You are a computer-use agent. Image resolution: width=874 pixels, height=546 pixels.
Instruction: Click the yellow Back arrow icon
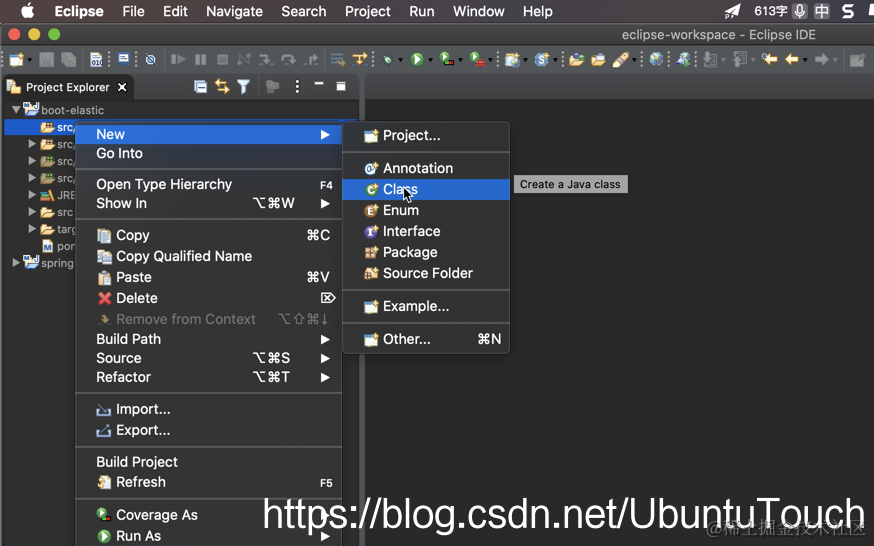pyautogui.click(x=792, y=58)
